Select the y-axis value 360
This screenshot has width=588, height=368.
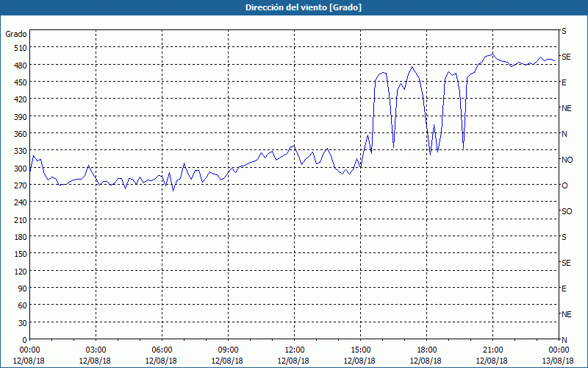click(x=21, y=134)
